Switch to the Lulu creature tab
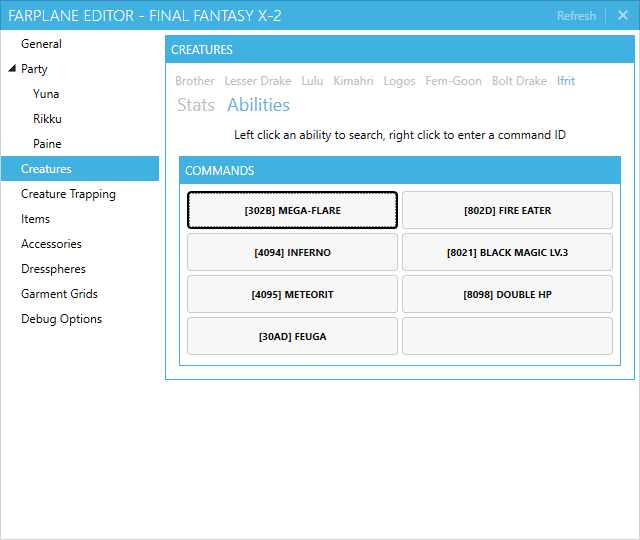640x540 pixels. tap(312, 81)
